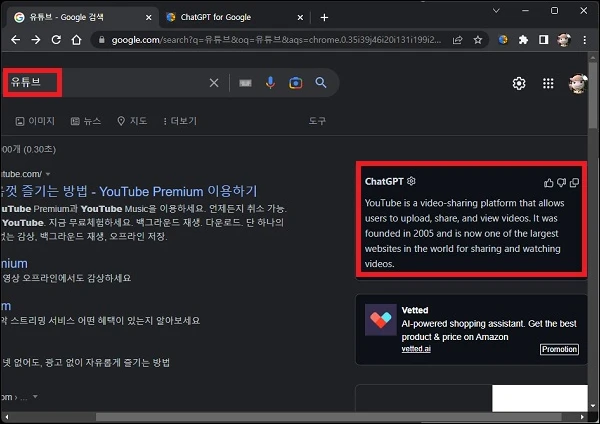
Task: Submit search with the magnifier icon
Action: [321, 83]
